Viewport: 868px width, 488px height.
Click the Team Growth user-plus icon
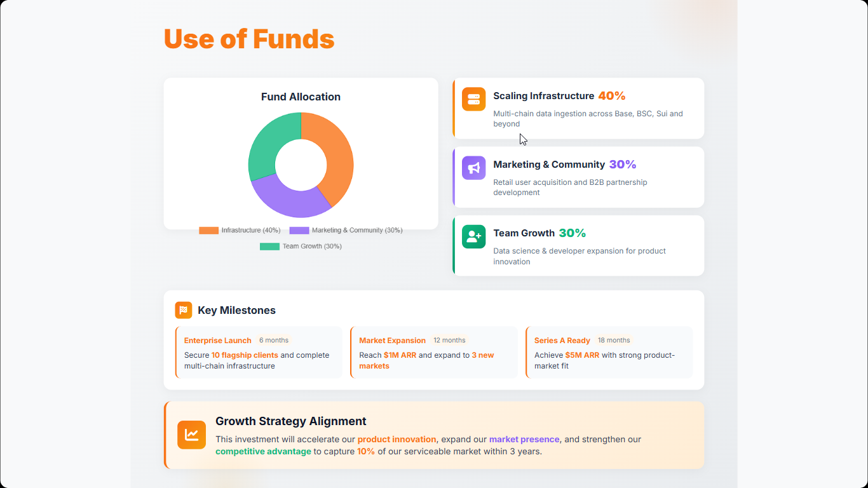[473, 236]
